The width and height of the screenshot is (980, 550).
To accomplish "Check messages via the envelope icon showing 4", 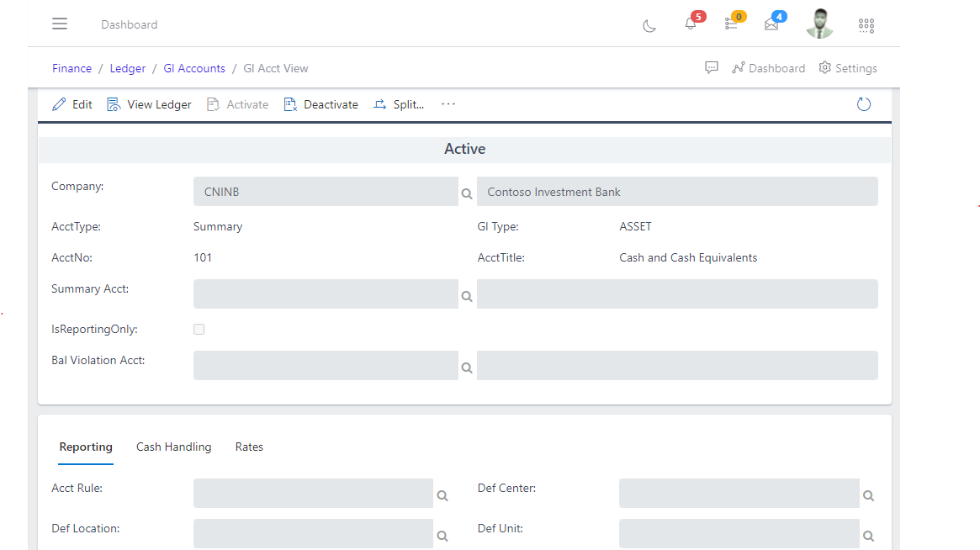I will tap(771, 25).
